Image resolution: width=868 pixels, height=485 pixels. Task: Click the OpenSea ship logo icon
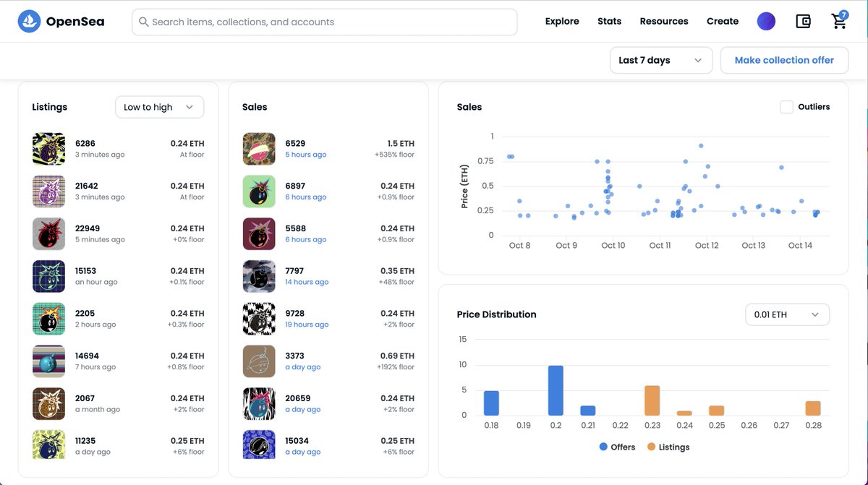click(x=30, y=22)
